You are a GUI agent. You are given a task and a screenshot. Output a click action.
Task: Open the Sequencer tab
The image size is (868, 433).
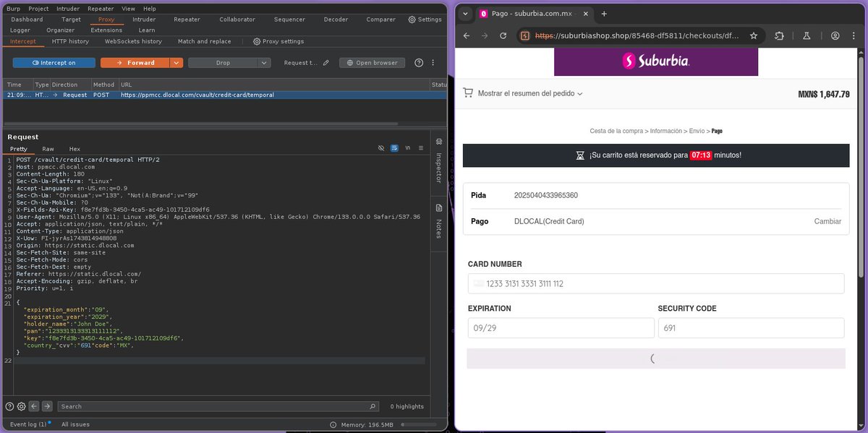289,20
